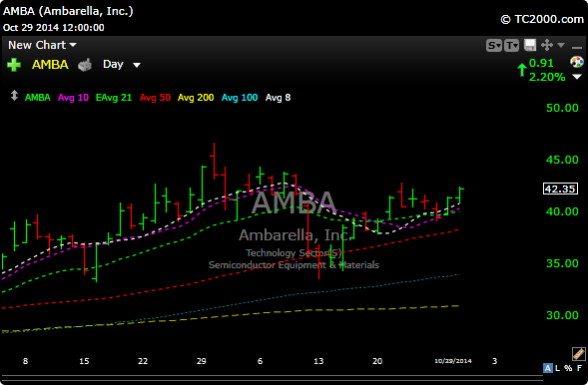The width and height of the screenshot is (588, 385).
Task: Minimize the chart pane with dash icon
Action: pyautogui.click(x=577, y=47)
